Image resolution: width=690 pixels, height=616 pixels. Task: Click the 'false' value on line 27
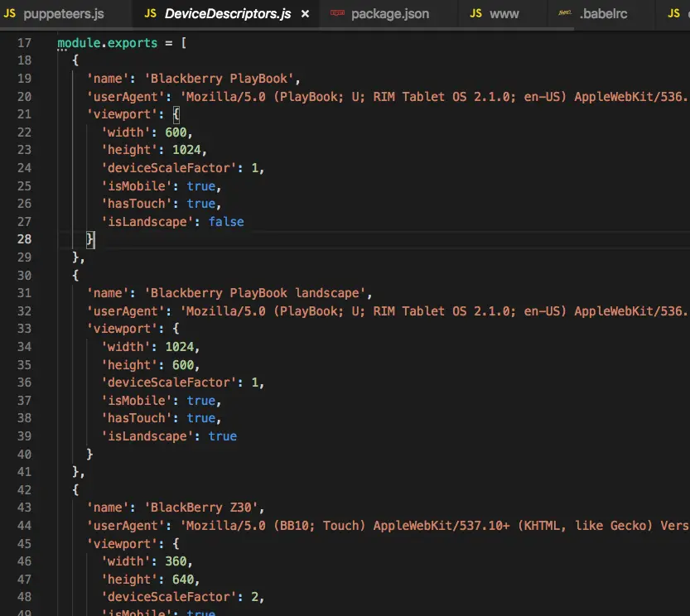226,221
